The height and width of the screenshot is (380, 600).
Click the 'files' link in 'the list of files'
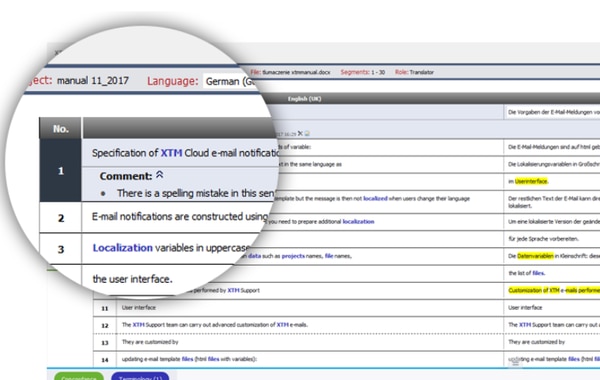pos(538,273)
